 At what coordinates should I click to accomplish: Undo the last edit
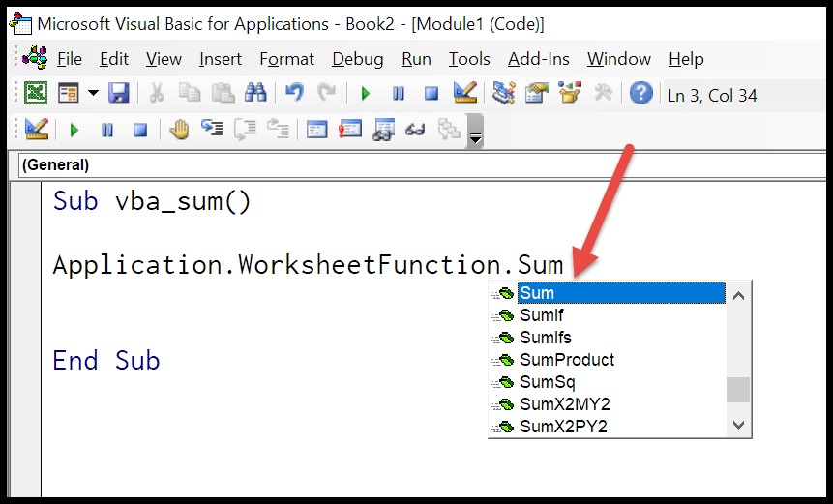(294, 94)
